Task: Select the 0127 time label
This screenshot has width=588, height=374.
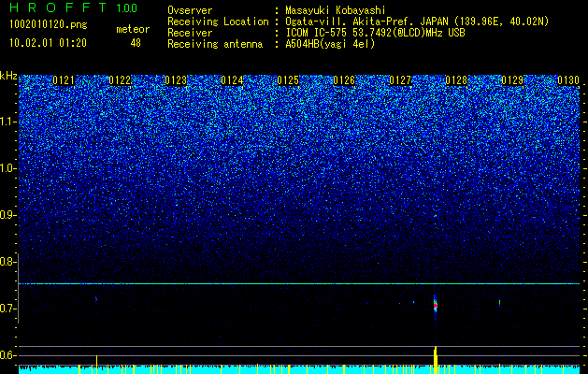Action: pos(400,80)
